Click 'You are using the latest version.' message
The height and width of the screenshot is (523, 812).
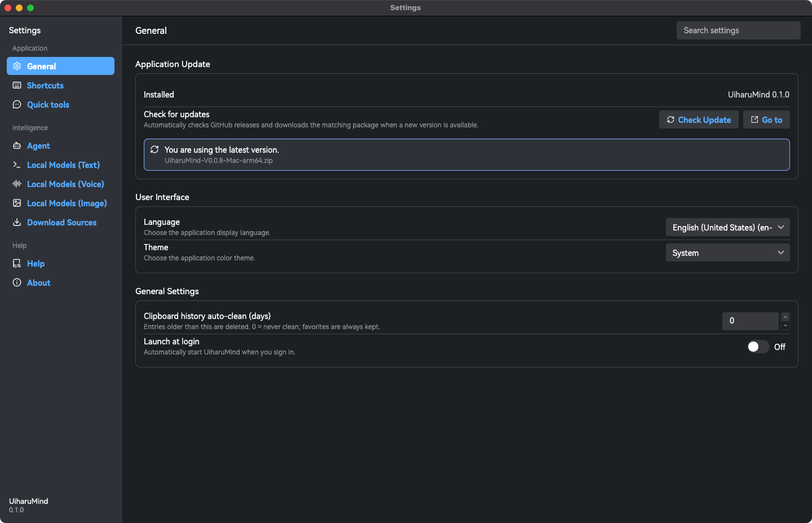point(222,150)
